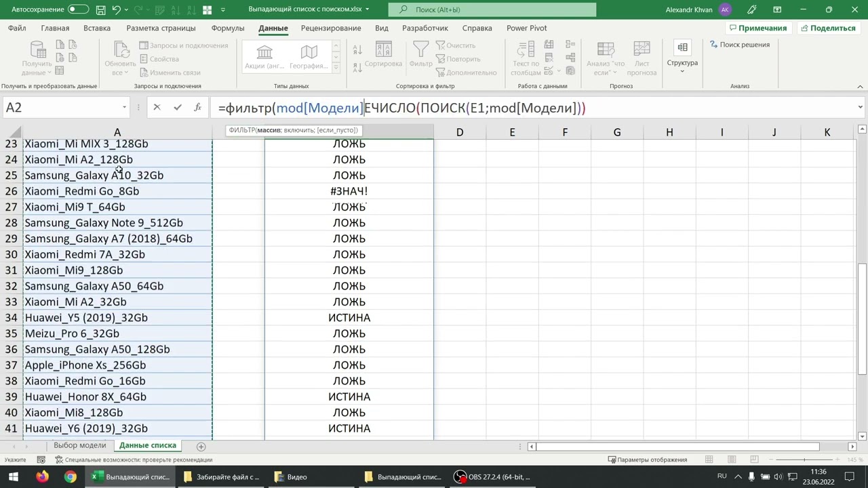Screen dimensions: 868x488
Task: Cancel the formula entry with X icon
Action: (157, 107)
